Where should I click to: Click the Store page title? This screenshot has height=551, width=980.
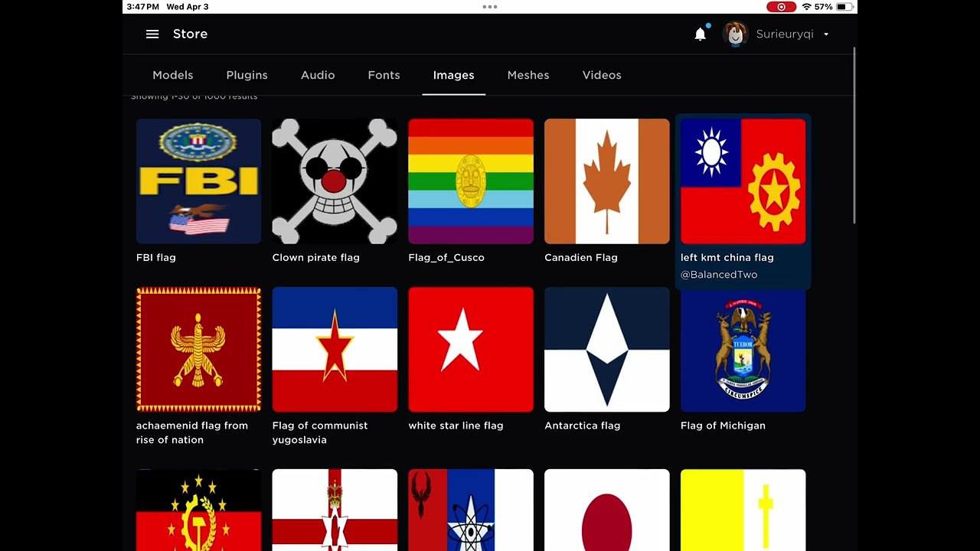[190, 34]
